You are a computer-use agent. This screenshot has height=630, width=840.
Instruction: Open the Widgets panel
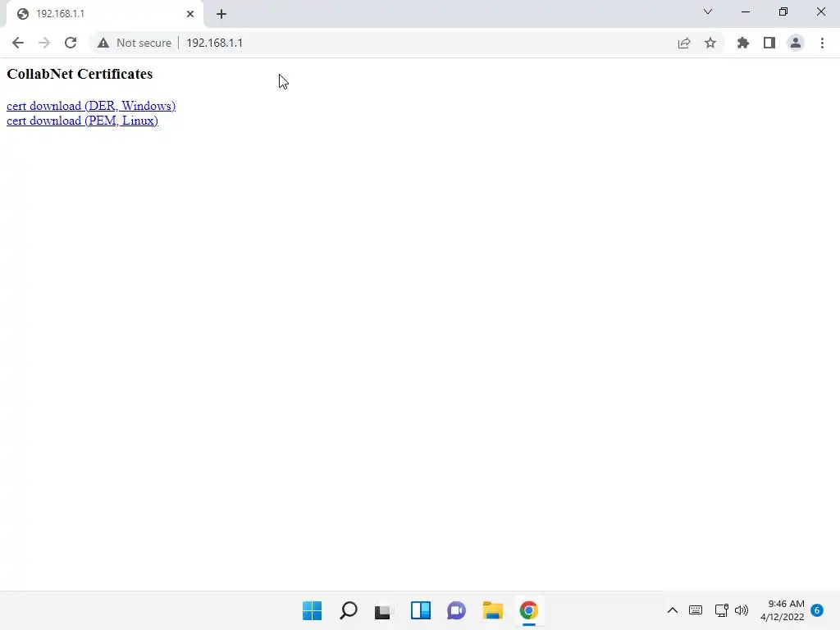point(421,610)
